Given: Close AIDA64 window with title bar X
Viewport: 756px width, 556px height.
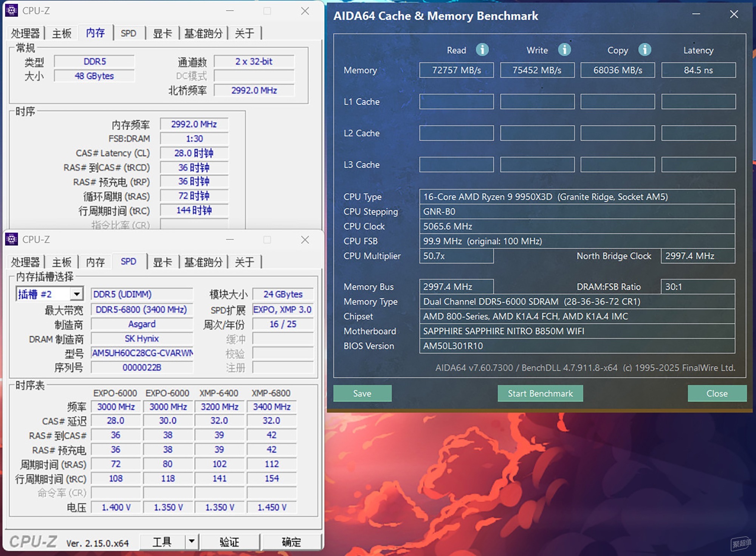Looking at the screenshot, I should [x=734, y=14].
